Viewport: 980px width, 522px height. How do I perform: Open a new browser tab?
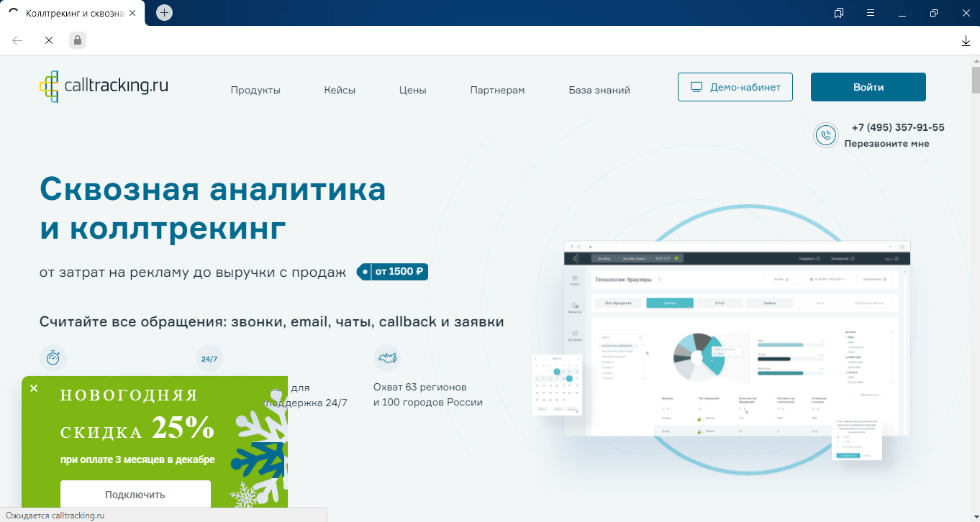tap(164, 13)
